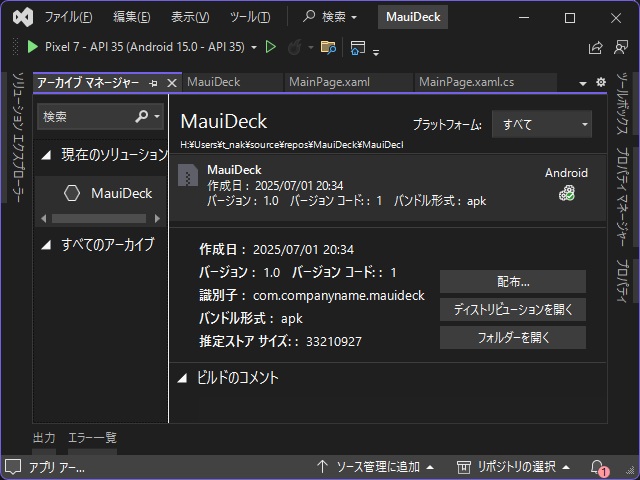Collapse the ビルドのコメント section
The image size is (640, 480).
coord(182,378)
